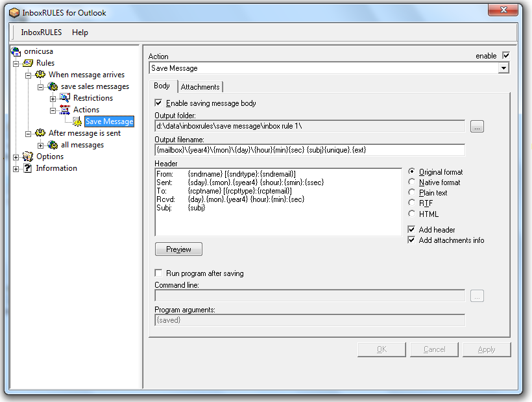
Task: Click the ornicusa mailbox icon
Action: pyautogui.click(x=16, y=51)
